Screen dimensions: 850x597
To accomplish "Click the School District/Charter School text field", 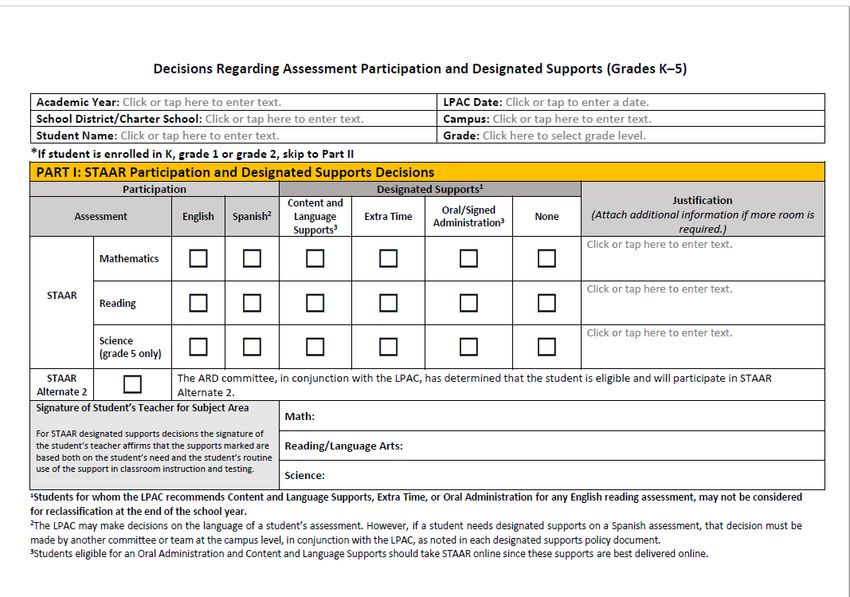I will coord(284,119).
